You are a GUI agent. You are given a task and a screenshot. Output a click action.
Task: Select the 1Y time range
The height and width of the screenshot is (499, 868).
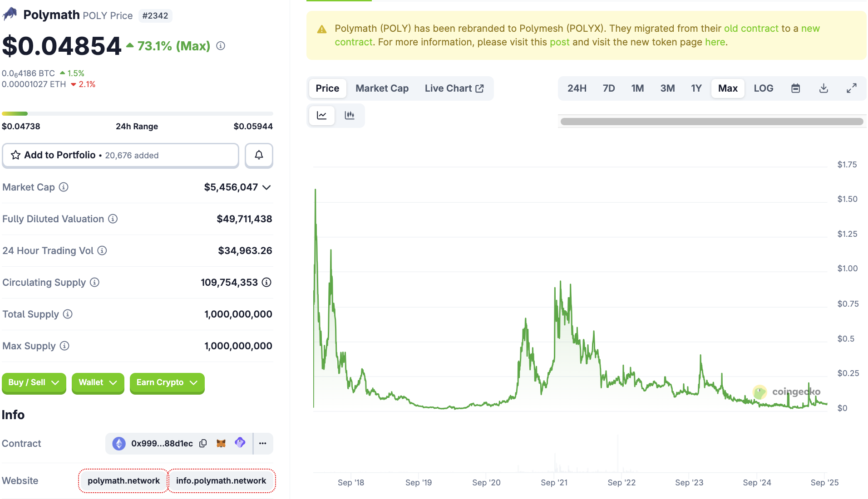696,88
